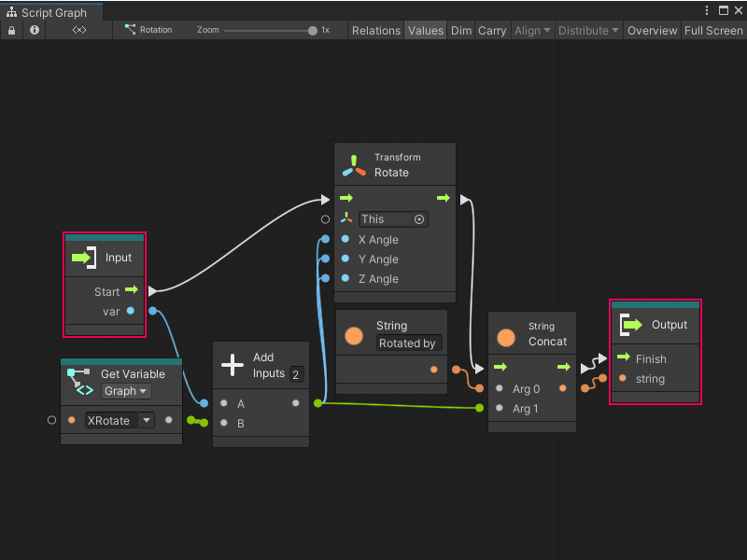Viewport: 747px width, 560px height.
Task: Enable Dim mode in the toolbar
Action: point(460,30)
